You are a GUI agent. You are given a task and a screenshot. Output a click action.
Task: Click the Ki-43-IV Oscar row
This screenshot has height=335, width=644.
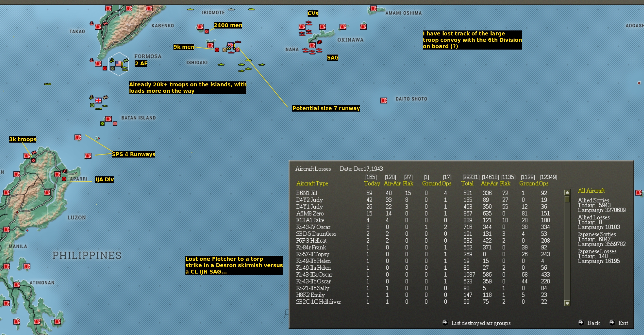tap(423, 227)
